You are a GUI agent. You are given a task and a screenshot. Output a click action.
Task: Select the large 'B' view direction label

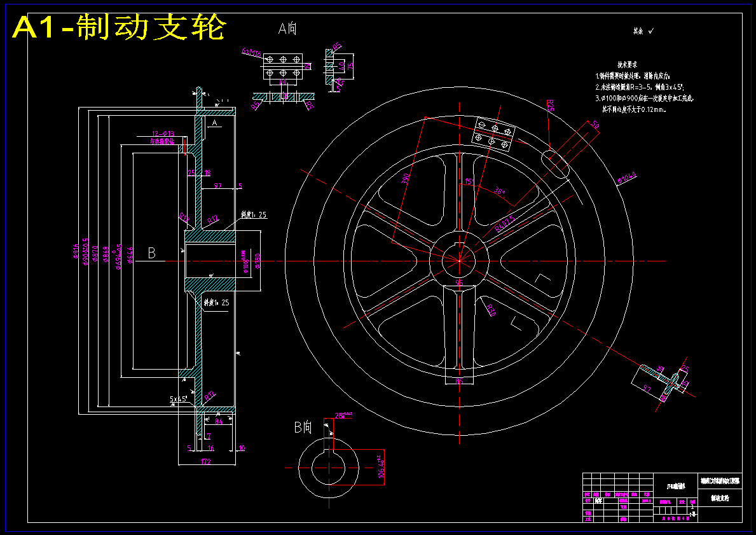[151, 253]
